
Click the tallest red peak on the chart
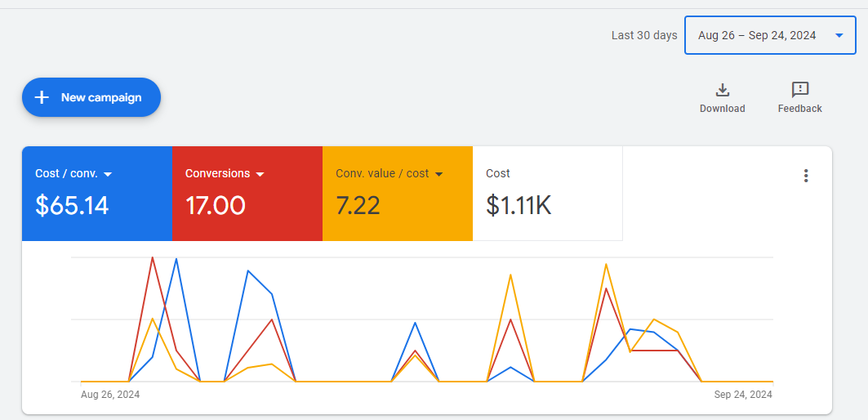tap(153, 257)
